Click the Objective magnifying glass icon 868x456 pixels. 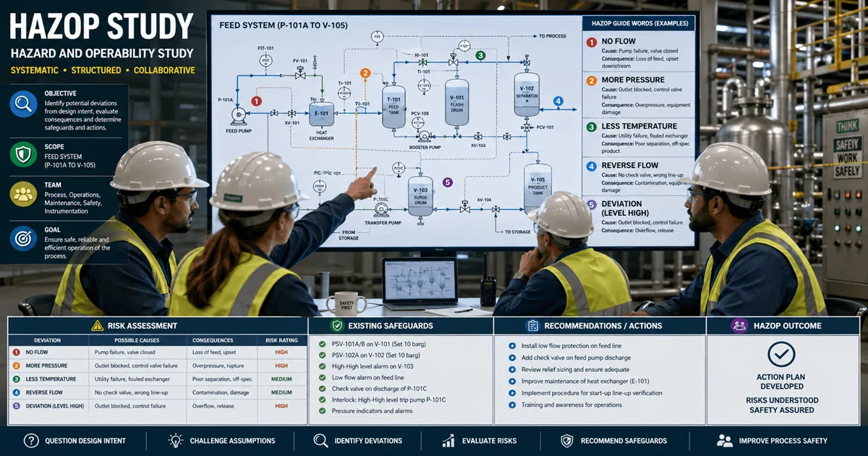(24, 105)
